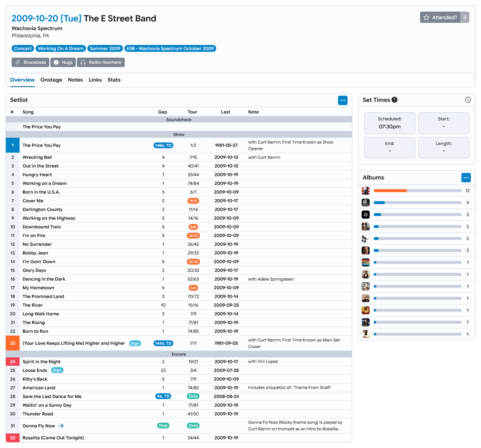The height and width of the screenshot is (448, 481).
Task: Switch to the Stats tab
Action: [114, 80]
